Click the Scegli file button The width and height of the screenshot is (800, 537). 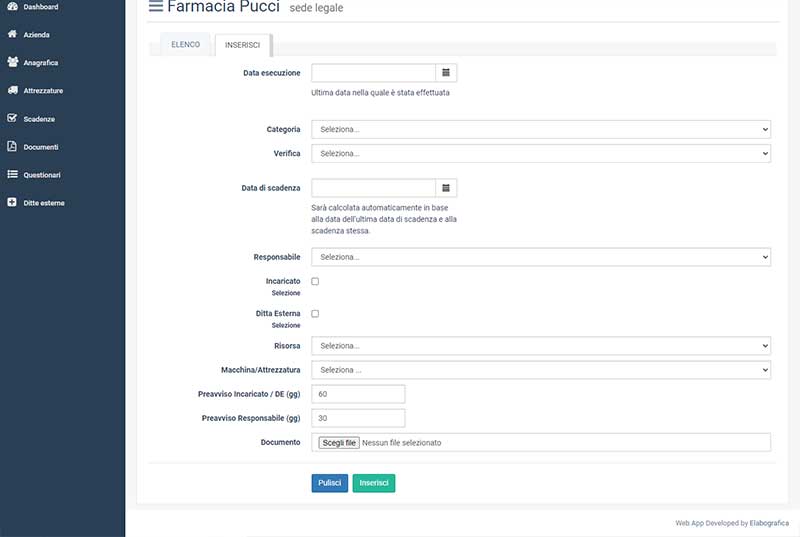tap(339, 443)
